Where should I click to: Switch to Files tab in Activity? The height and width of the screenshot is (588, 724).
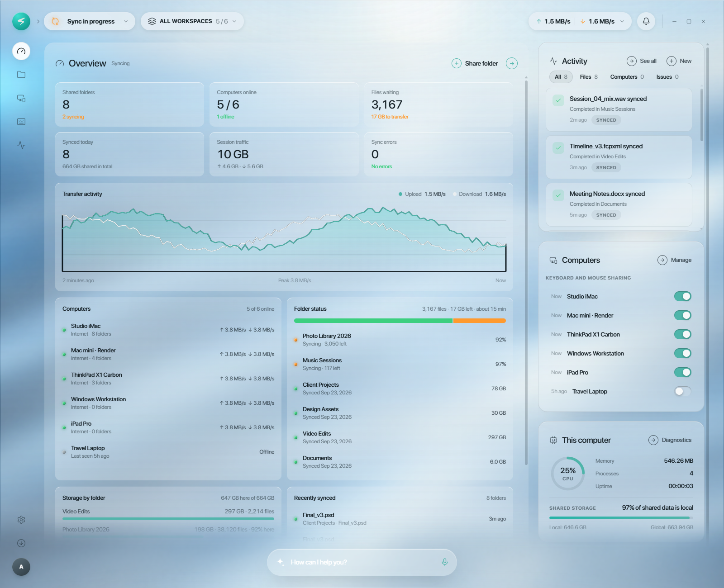pos(589,77)
